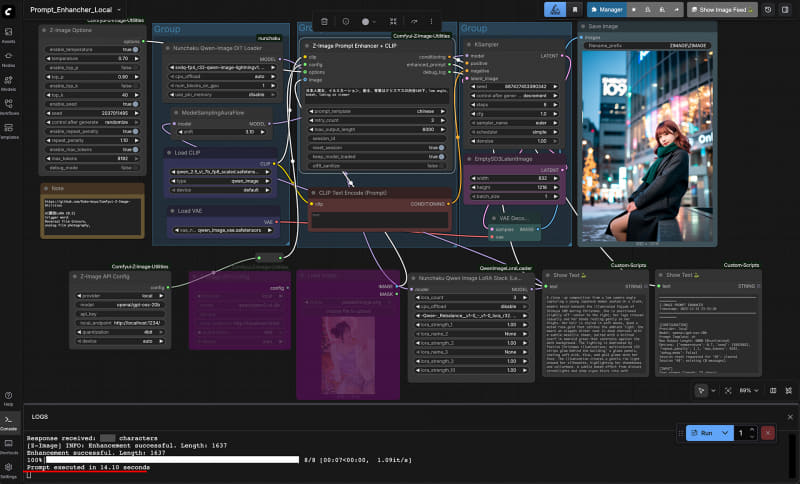Toggle enable_top_k in Z-Image Options

point(92,86)
